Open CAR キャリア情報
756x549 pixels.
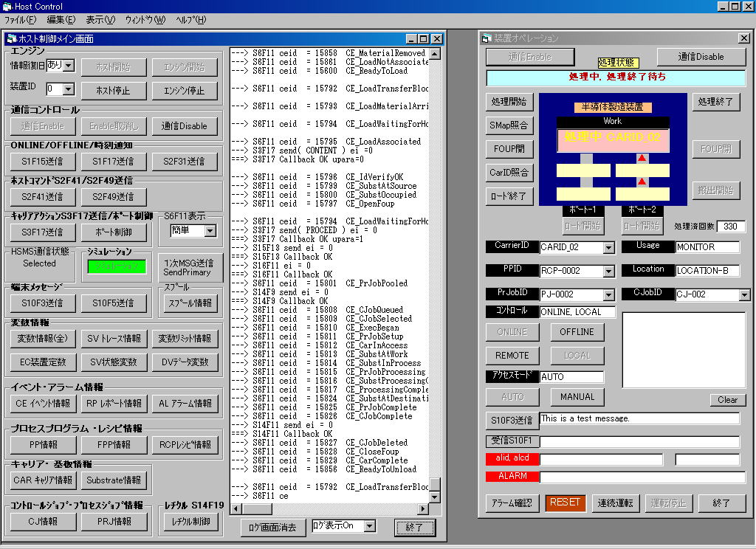pos(42,480)
